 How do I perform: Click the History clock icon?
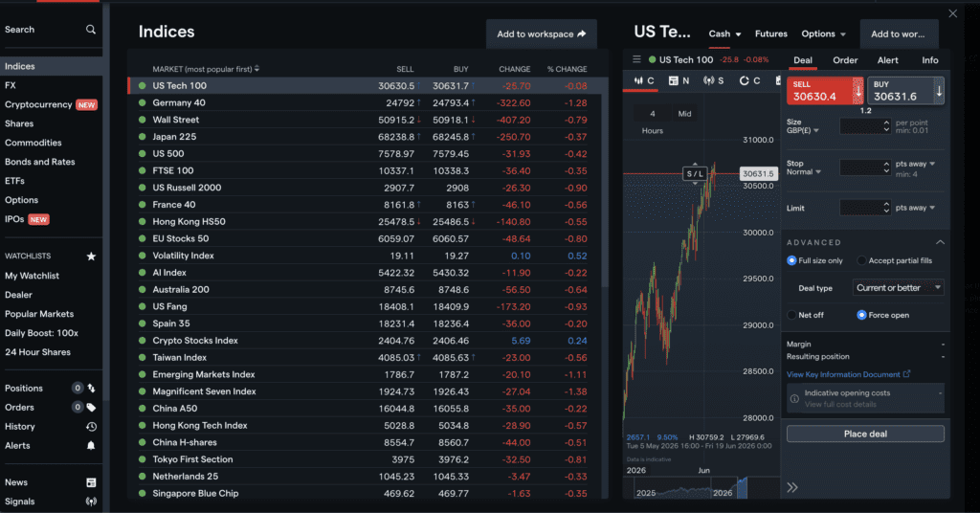pos(91,427)
